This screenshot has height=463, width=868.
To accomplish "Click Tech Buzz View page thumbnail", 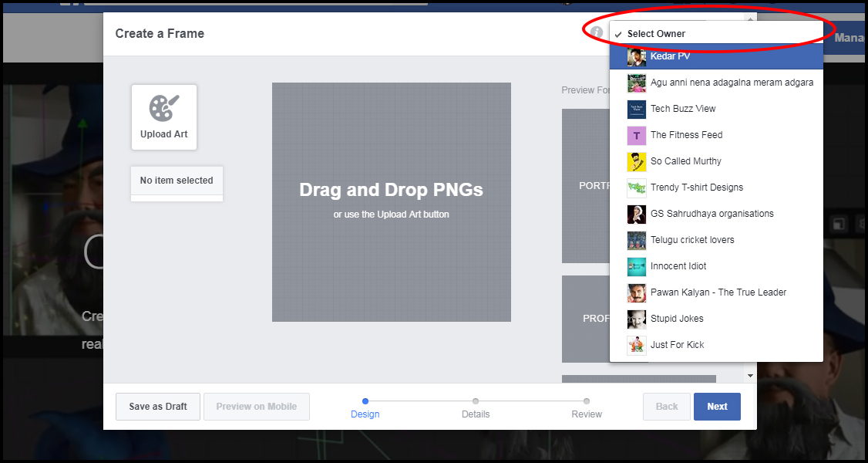I will [x=637, y=109].
